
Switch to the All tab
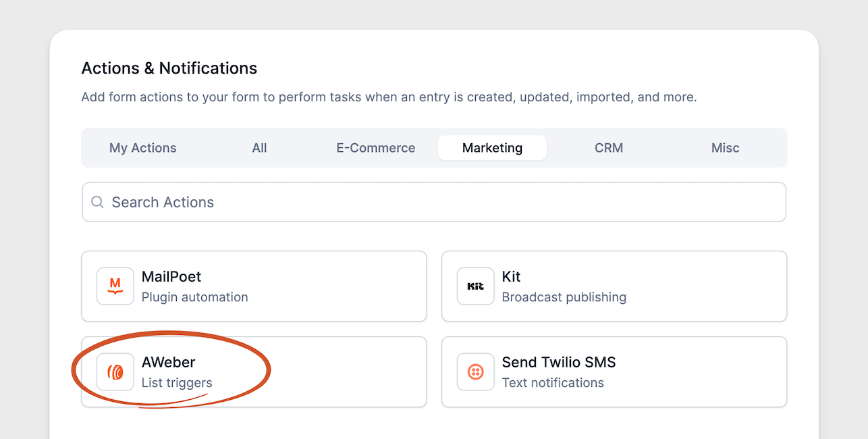pyautogui.click(x=259, y=148)
